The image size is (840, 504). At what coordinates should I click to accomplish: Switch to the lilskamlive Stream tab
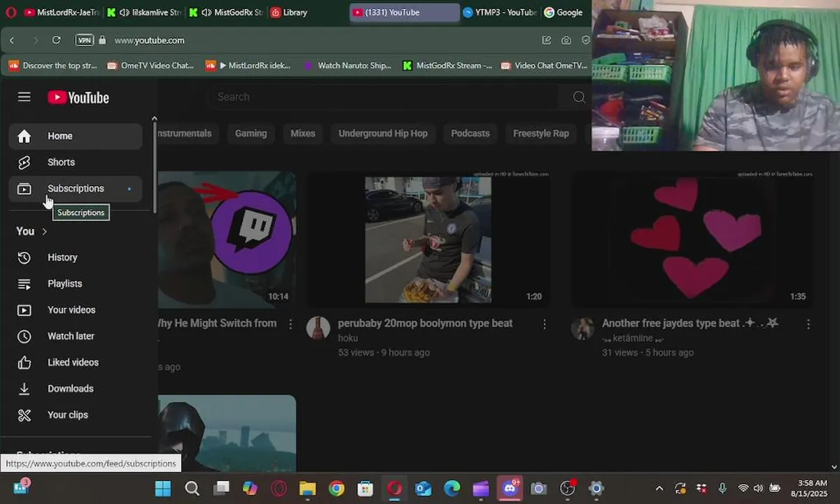(x=144, y=12)
